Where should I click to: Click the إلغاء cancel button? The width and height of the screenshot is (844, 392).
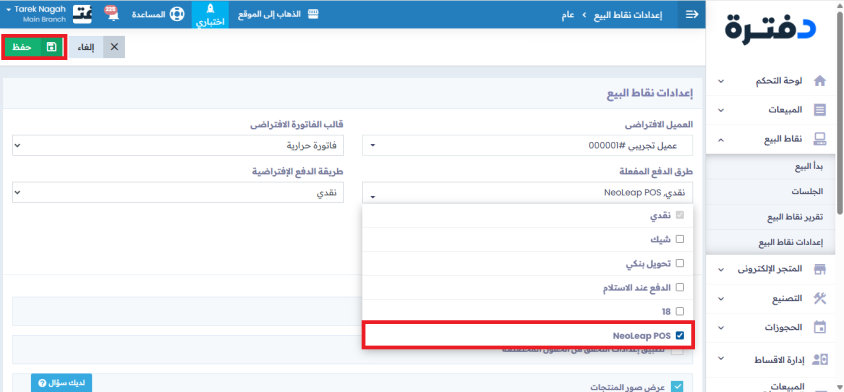click(x=97, y=47)
